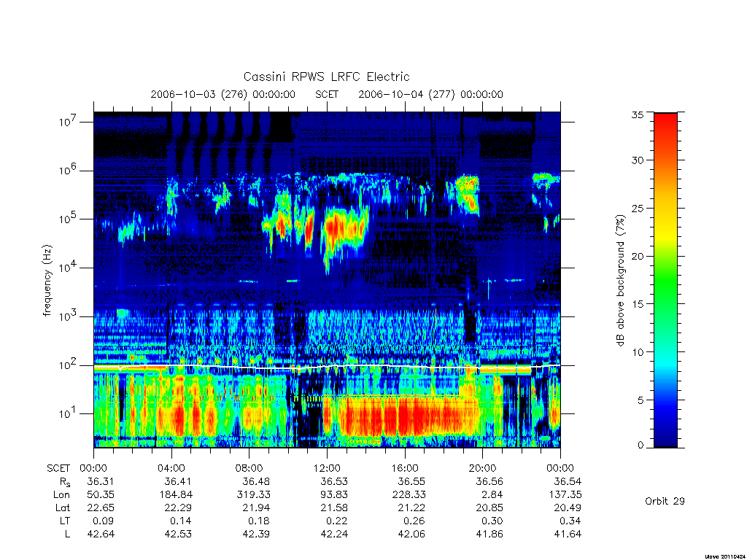Click the LT value '0.26'
This screenshot has width=747, height=560.
pyautogui.click(x=415, y=521)
